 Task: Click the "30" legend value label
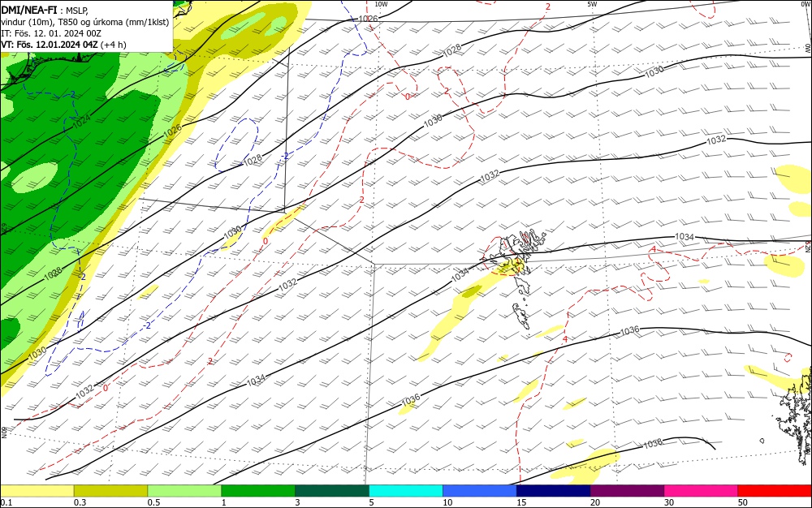point(669,502)
